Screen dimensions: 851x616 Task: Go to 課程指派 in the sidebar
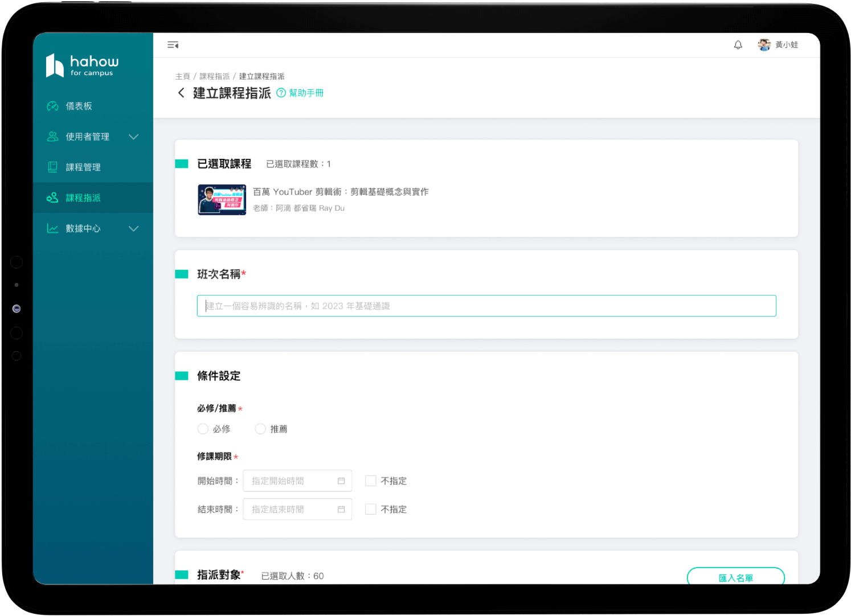point(83,198)
